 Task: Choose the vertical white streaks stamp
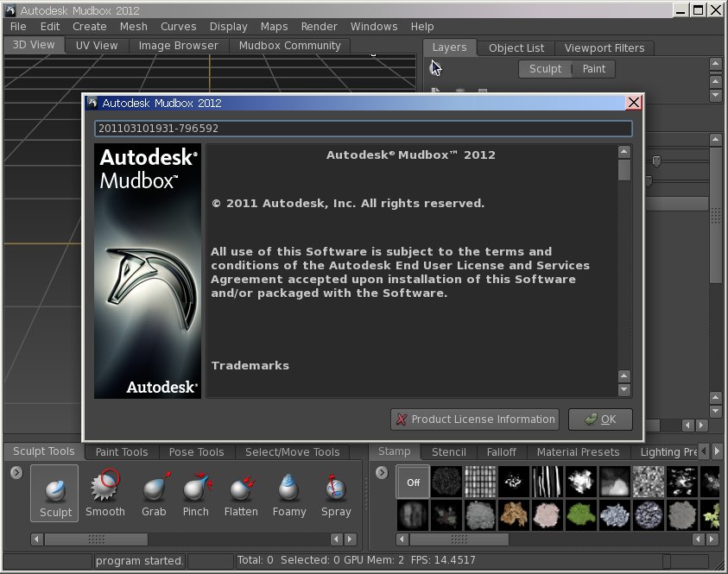click(x=548, y=483)
